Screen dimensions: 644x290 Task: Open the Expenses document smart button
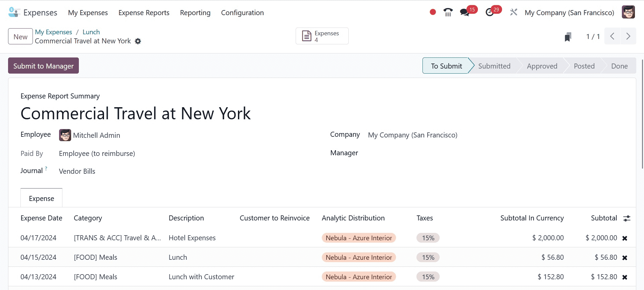coord(322,36)
